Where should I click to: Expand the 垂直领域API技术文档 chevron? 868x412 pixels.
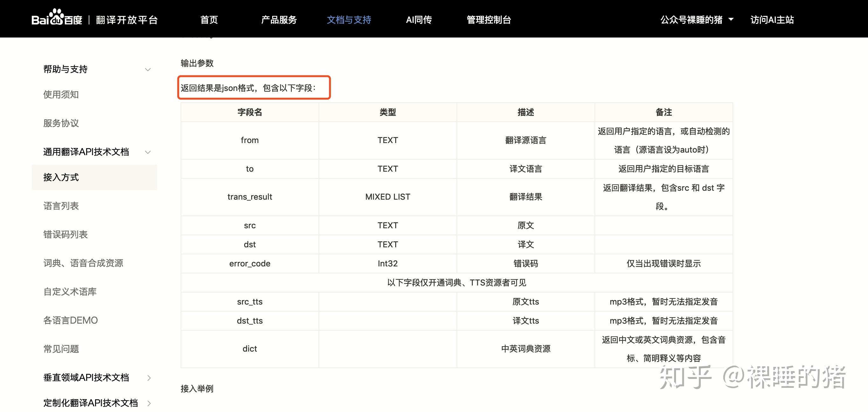coord(149,378)
